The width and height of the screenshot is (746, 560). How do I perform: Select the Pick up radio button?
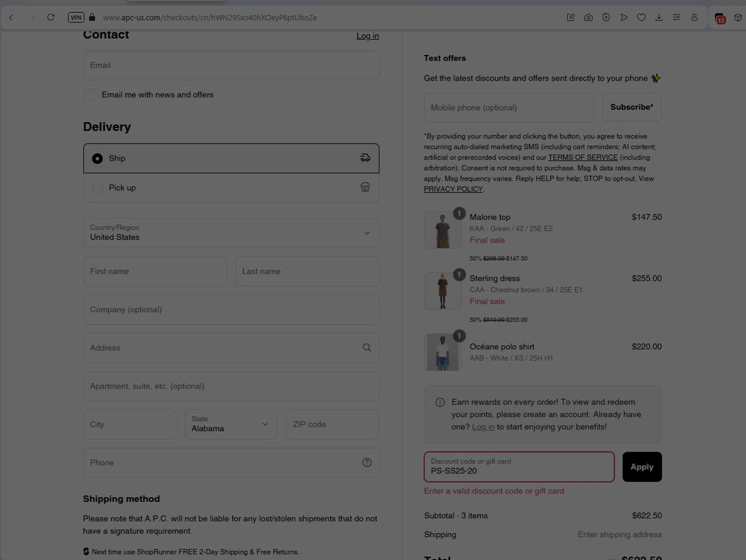[x=97, y=188]
